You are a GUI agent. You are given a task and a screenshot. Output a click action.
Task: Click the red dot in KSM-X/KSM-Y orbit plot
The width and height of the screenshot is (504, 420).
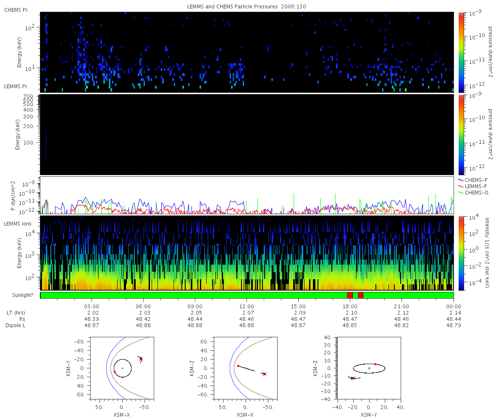coord(115,372)
